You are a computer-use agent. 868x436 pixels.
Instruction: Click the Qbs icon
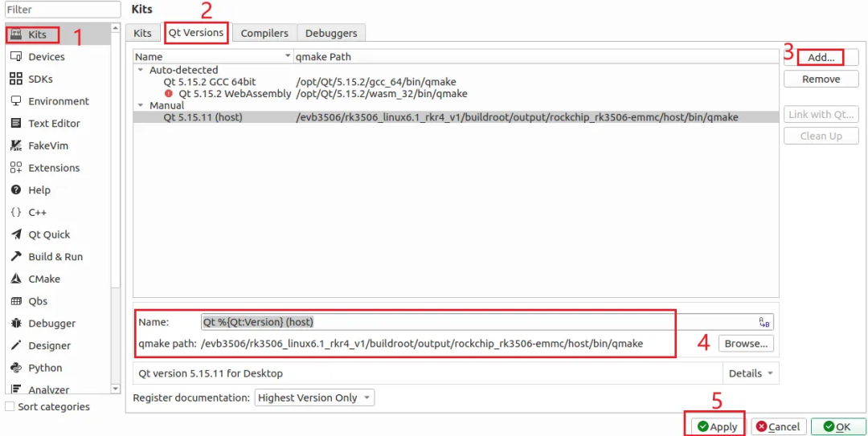[16, 301]
